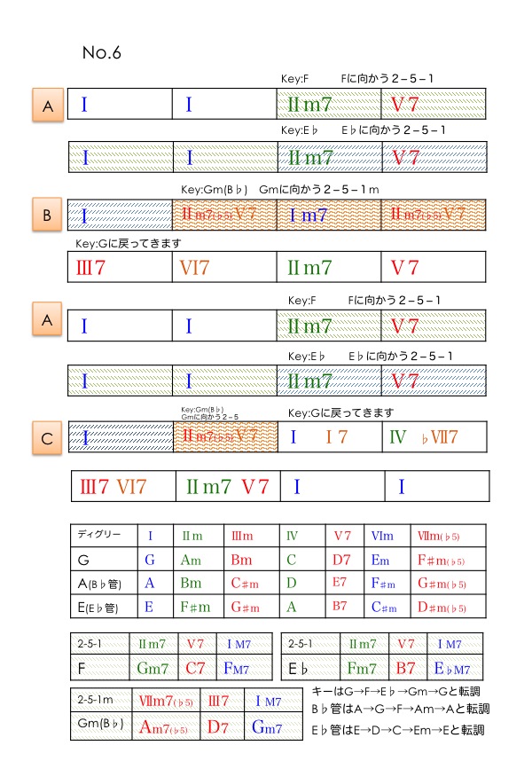Click the Gm7 chord in the F 2-5-1 table

154,665
